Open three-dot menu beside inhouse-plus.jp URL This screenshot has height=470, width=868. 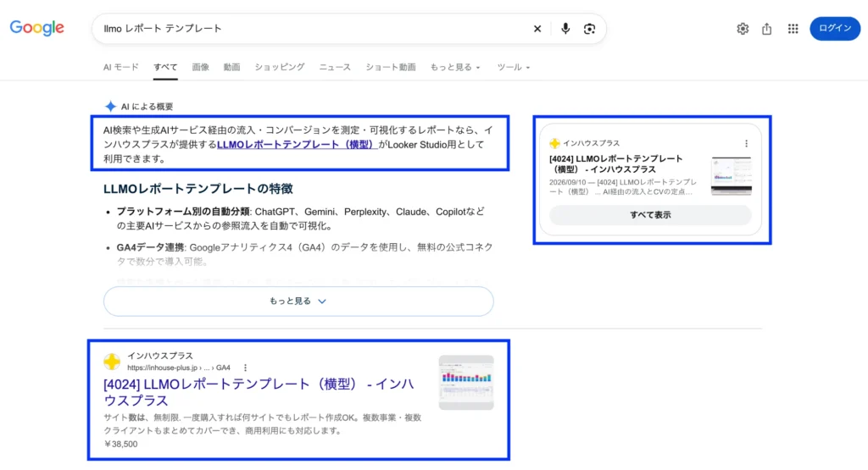coord(245,368)
